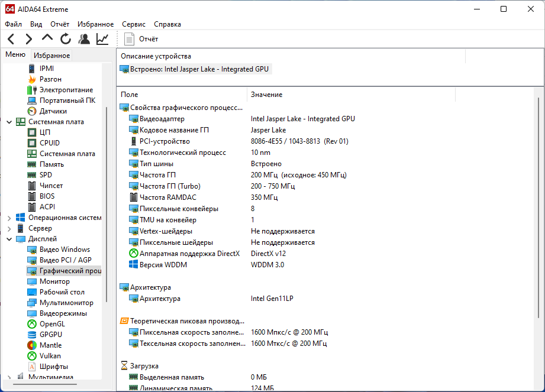Open the Сервис menu

(x=134, y=24)
